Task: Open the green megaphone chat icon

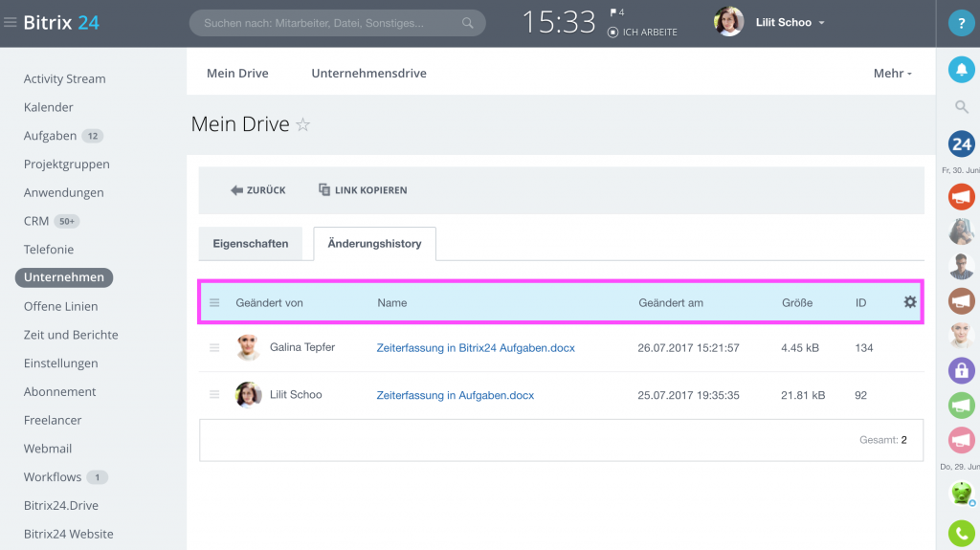Action: point(961,405)
